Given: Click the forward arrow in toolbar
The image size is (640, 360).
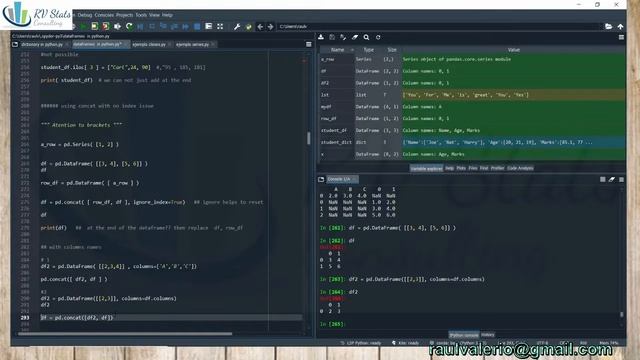Looking at the screenshot, I should point(271,27).
